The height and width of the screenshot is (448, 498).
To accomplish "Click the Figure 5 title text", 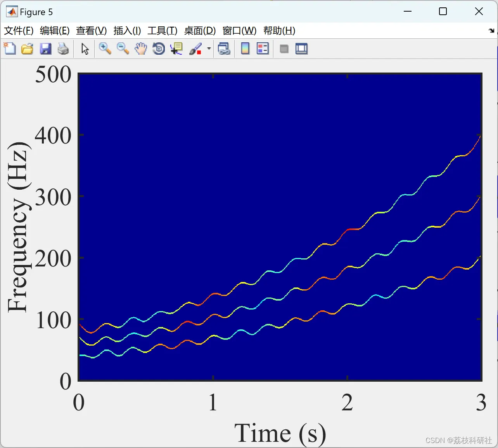I will tap(36, 12).
